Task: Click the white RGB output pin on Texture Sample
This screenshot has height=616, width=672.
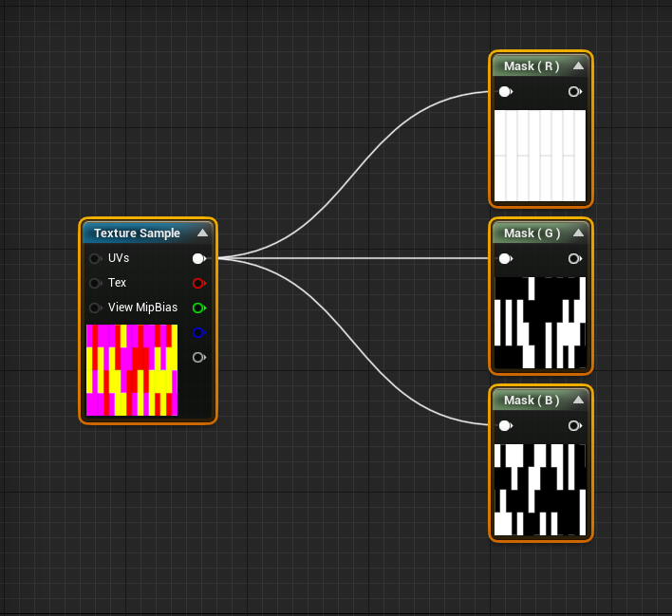Action: click(199, 258)
